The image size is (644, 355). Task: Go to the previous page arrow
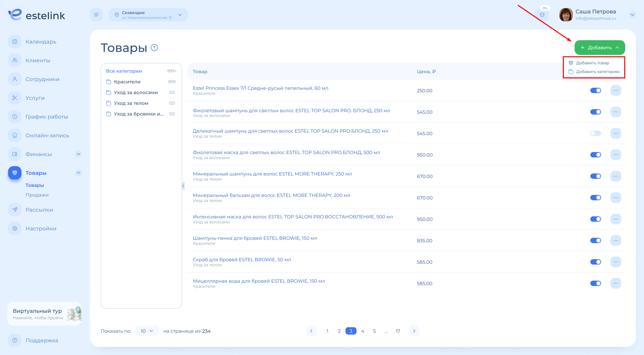click(311, 331)
